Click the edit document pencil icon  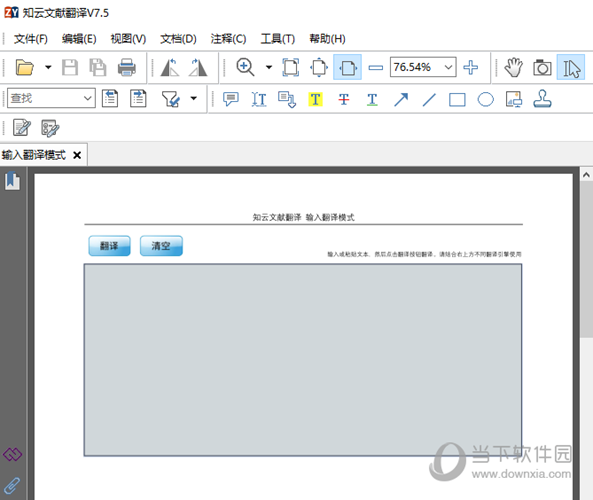[x=22, y=128]
